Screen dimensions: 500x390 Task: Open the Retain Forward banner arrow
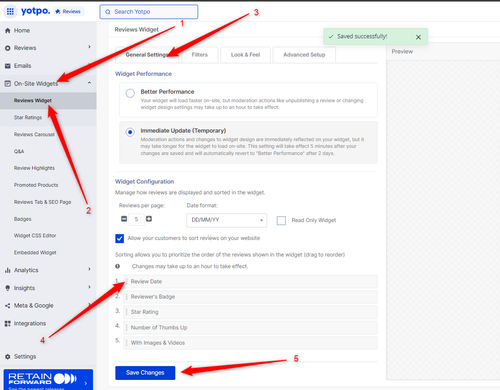pyautogui.click(x=86, y=383)
